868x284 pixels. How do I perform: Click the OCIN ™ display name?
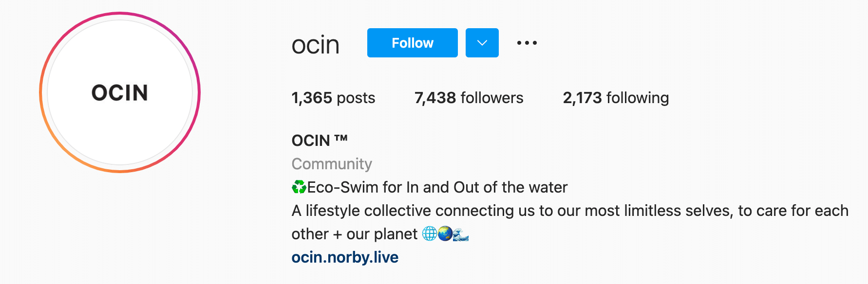(320, 141)
